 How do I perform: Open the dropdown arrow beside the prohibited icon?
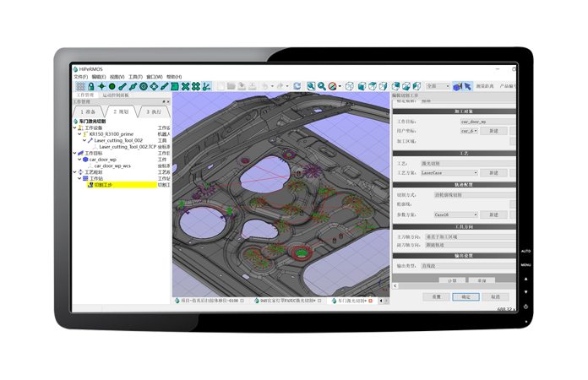pyautogui.click(x=340, y=87)
